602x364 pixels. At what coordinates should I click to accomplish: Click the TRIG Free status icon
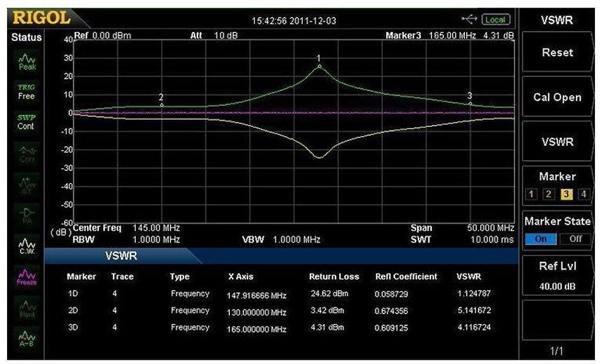[x=26, y=92]
